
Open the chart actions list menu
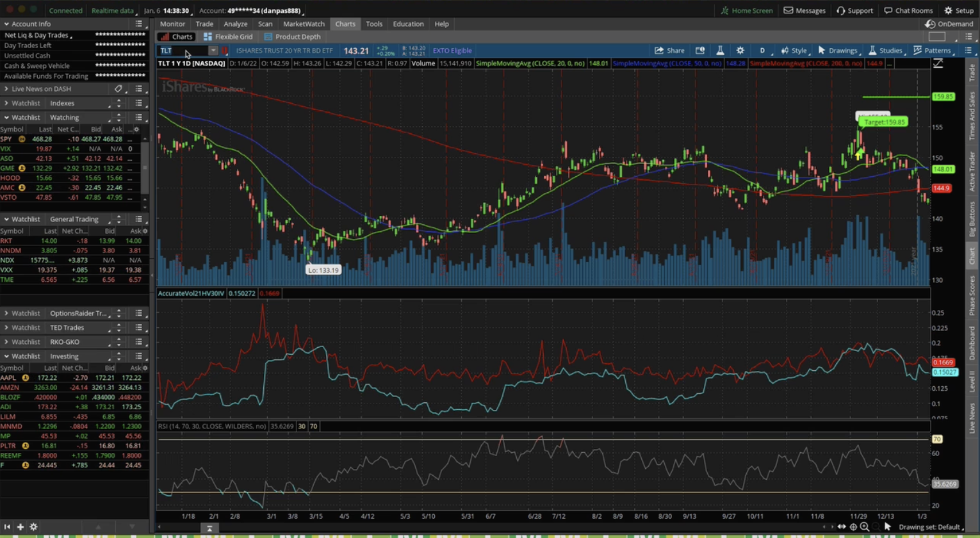tap(968, 51)
